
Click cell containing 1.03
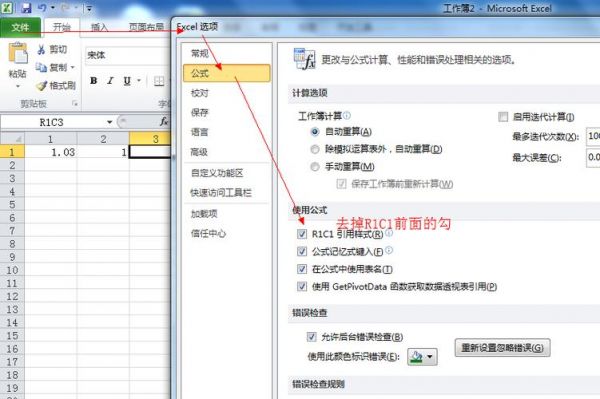pyautogui.click(x=51, y=152)
